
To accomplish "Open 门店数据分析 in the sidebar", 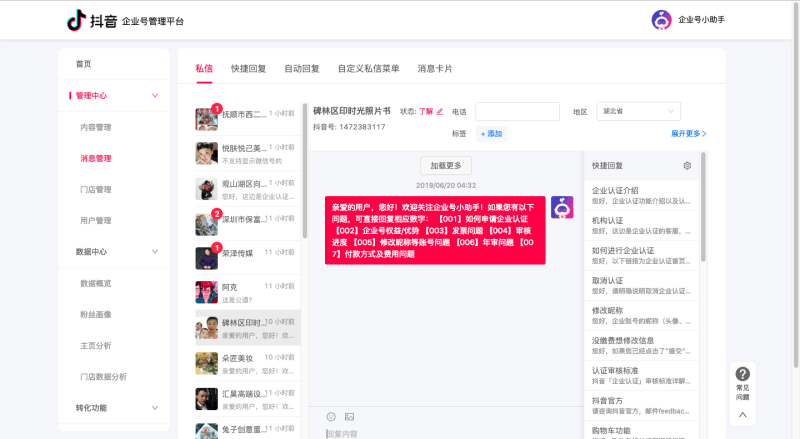I will tap(103, 377).
